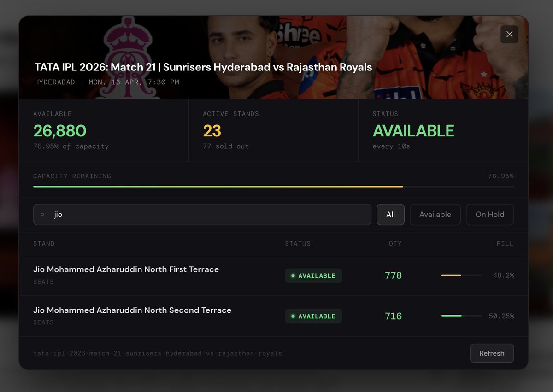Select the All filter tab

pyautogui.click(x=390, y=215)
